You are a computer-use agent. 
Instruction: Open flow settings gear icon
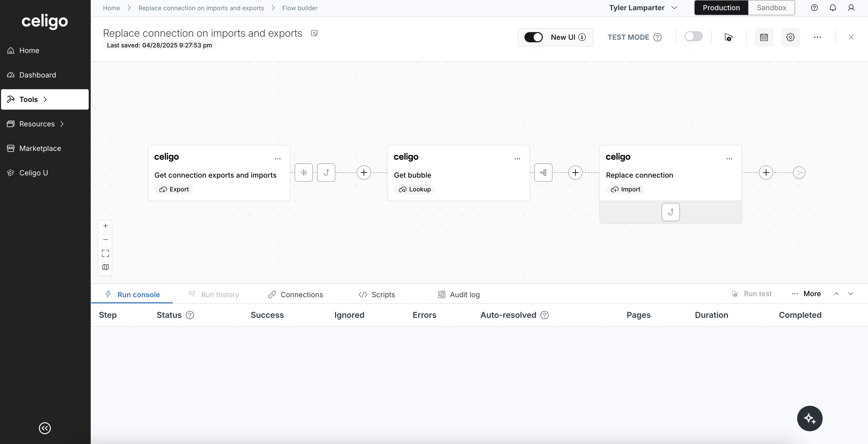click(790, 37)
